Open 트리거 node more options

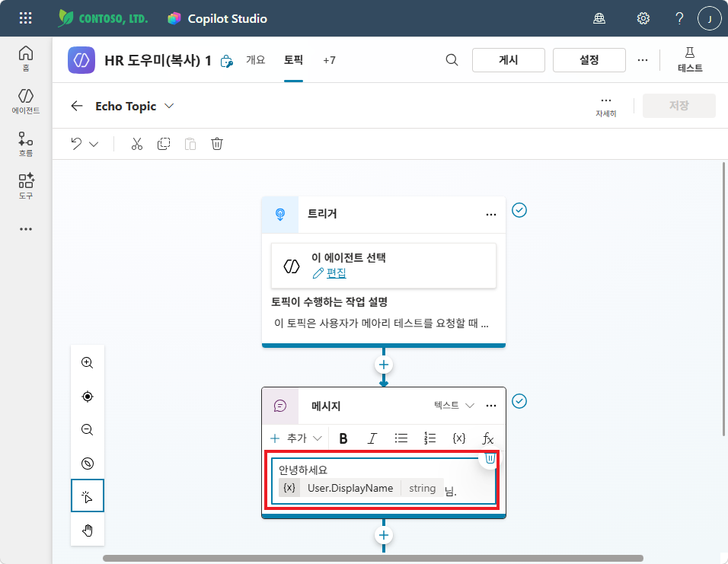(490, 215)
